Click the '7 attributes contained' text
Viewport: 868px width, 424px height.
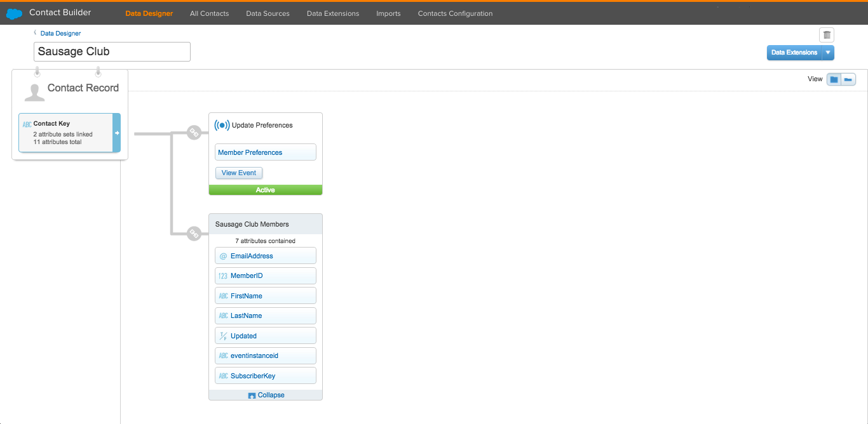click(266, 241)
